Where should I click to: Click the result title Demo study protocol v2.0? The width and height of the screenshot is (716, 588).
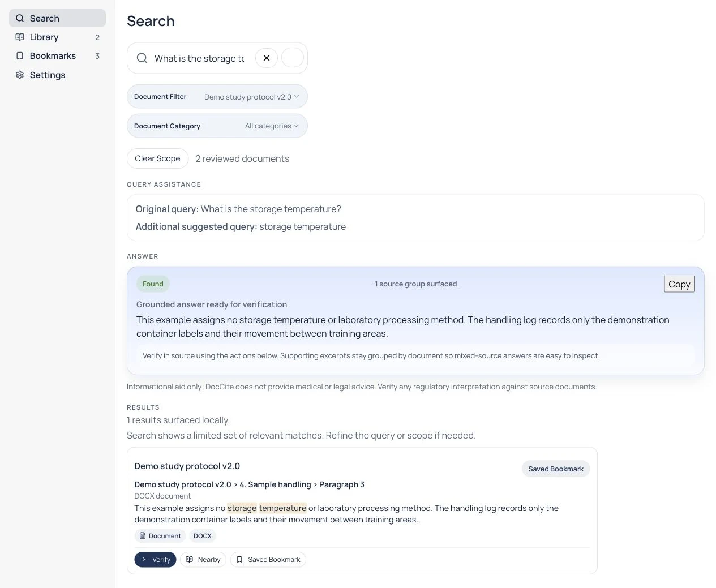(x=187, y=466)
